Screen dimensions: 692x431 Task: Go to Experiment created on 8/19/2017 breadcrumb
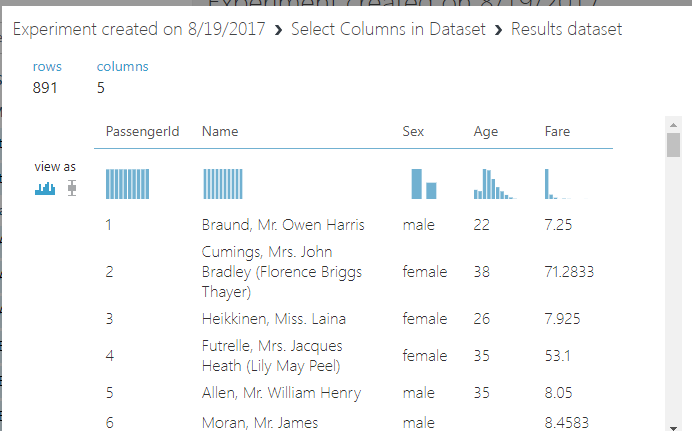pos(140,29)
